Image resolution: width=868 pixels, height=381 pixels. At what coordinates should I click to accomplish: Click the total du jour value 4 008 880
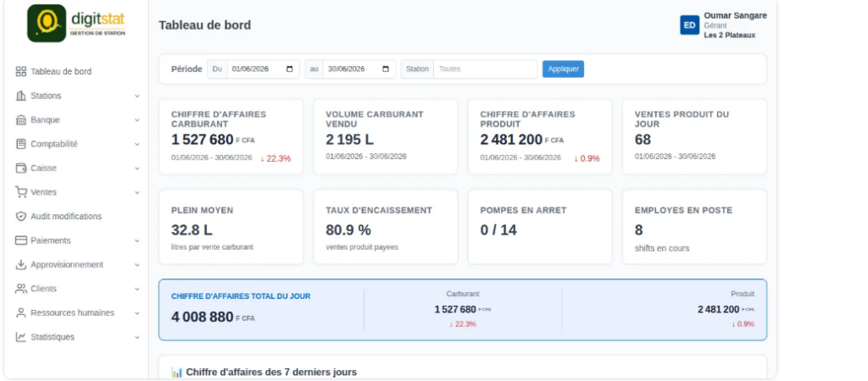point(203,317)
